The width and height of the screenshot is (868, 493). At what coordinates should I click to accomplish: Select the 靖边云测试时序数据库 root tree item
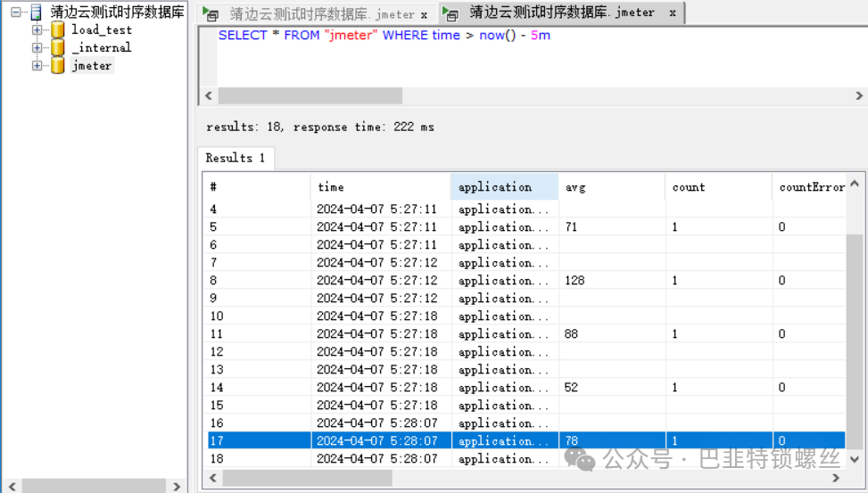(x=117, y=12)
